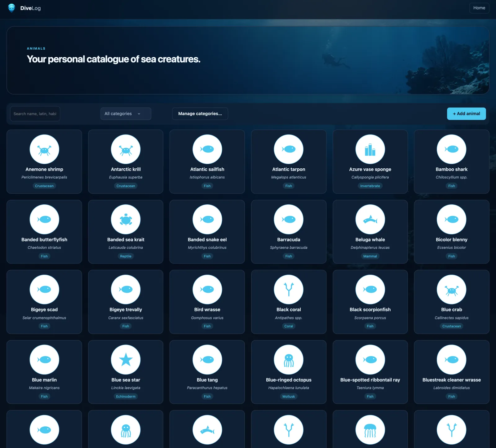Open the Anemone shrimp name text
The image size is (496, 448).
tap(44, 169)
